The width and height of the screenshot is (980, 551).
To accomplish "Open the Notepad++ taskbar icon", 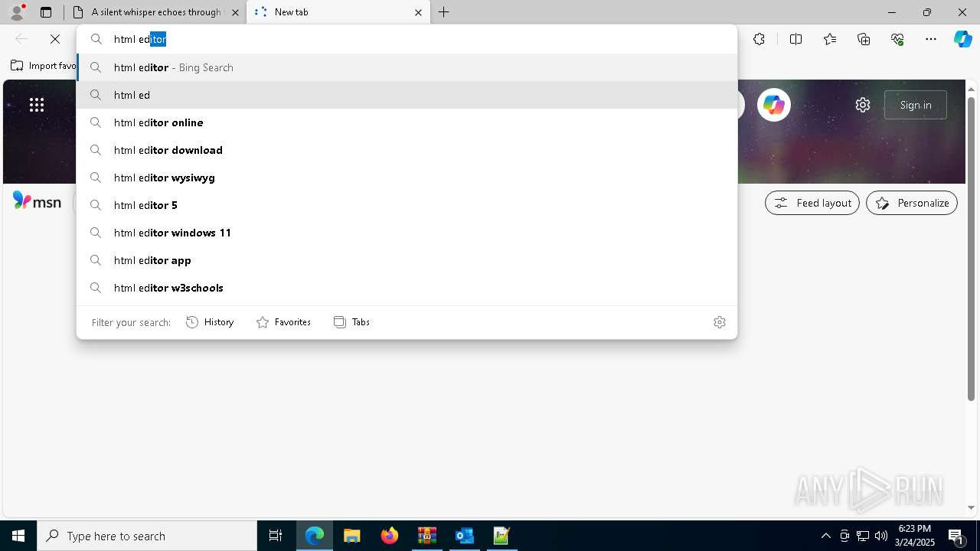I will (x=501, y=536).
